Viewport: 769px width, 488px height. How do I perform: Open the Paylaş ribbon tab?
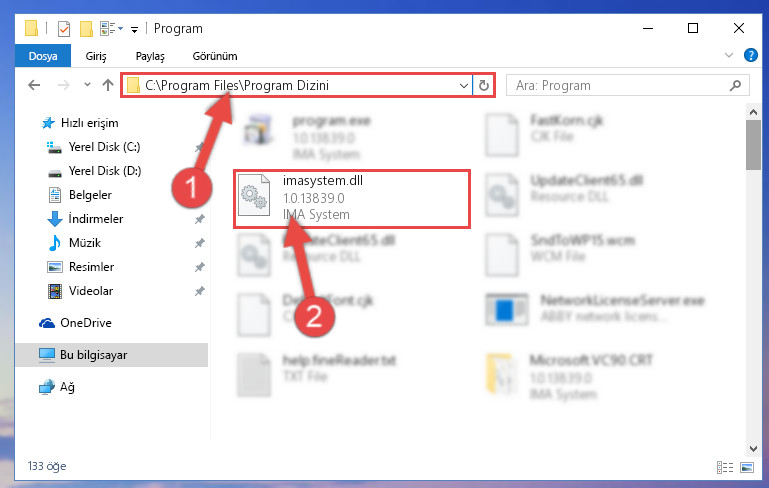pos(150,56)
